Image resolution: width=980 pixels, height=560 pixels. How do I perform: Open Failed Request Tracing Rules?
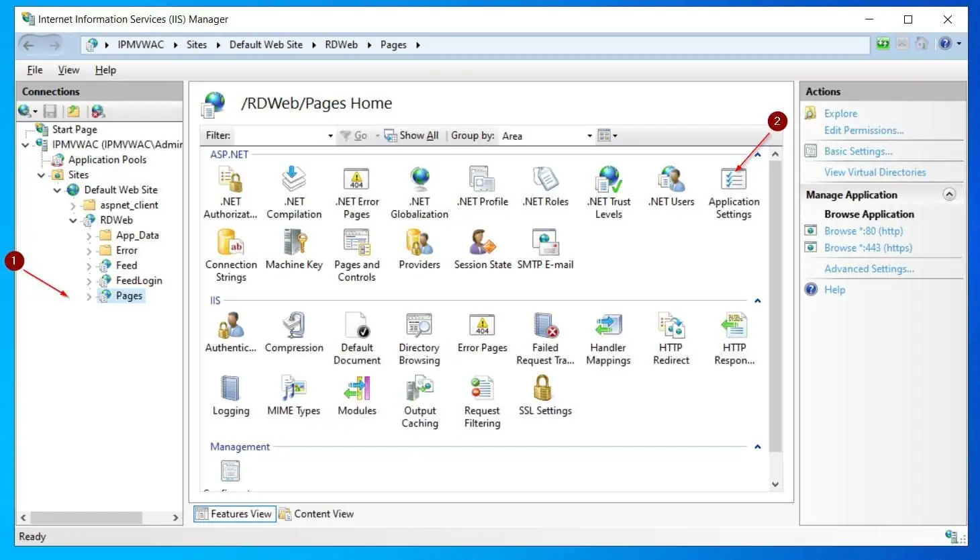click(545, 339)
